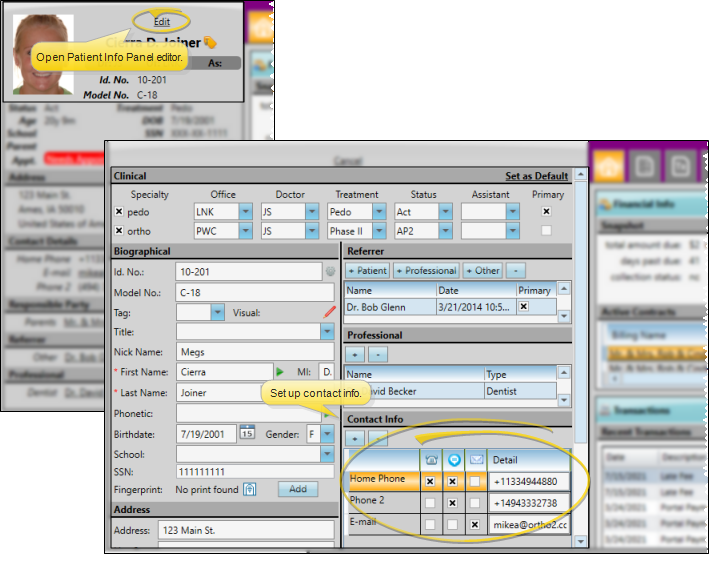The image size is (719, 564).
Task: Click the Add fingerprint button
Action: (x=297, y=489)
